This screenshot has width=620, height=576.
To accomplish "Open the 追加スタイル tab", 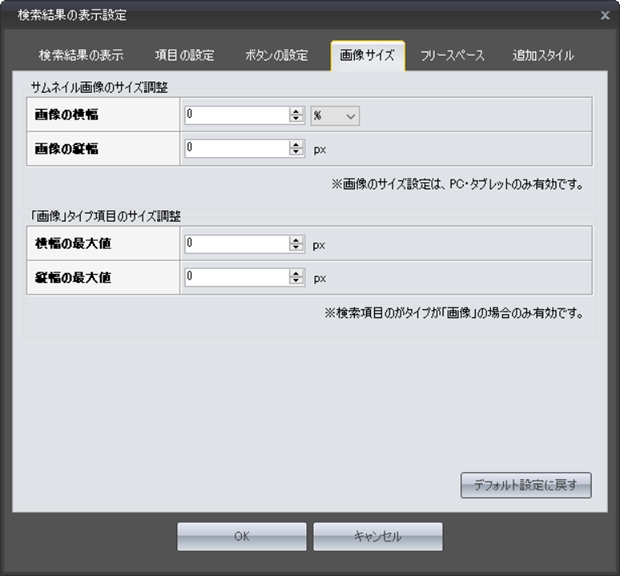I will (543, 56).
